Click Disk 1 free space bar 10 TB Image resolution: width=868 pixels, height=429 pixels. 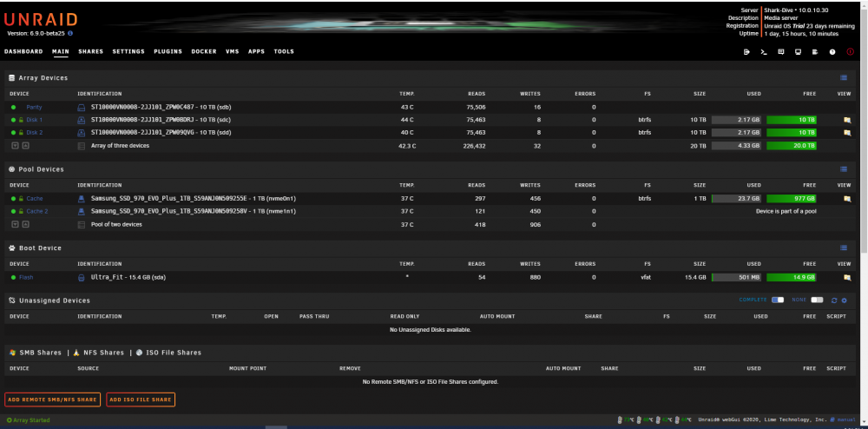click(x=791, y=120)
